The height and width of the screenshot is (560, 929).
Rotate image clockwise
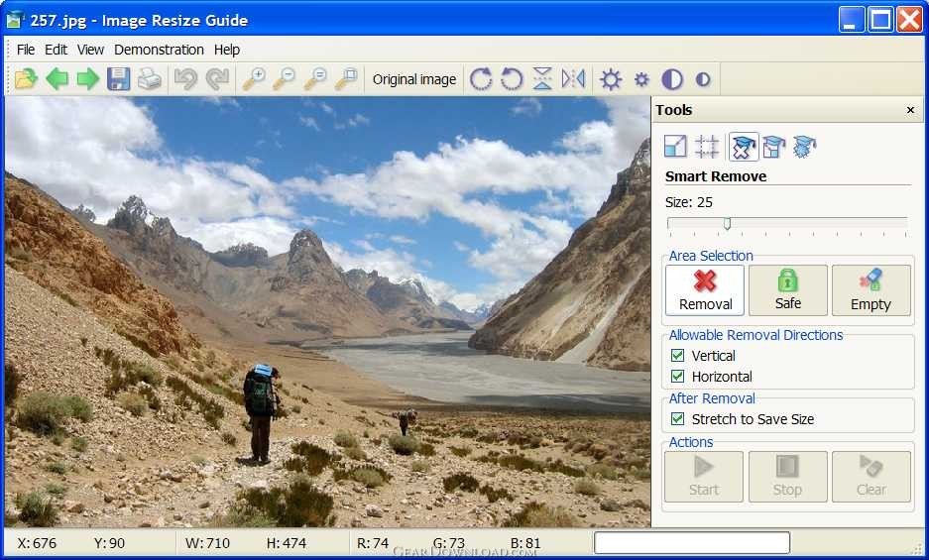pos(481,79)
